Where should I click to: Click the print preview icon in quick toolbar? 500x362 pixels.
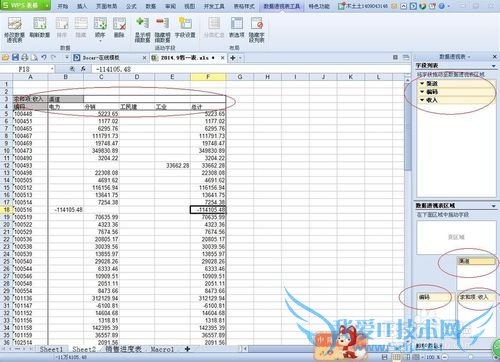(x=34, y=57)
